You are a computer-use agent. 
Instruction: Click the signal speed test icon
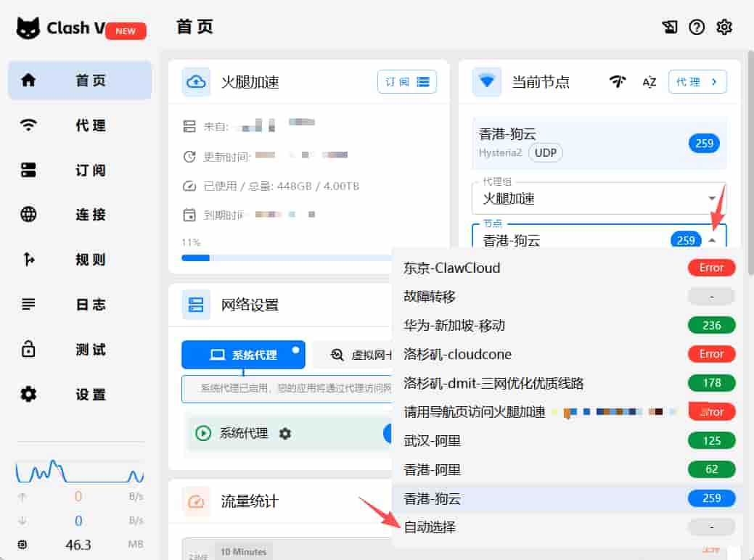(618, 82)
